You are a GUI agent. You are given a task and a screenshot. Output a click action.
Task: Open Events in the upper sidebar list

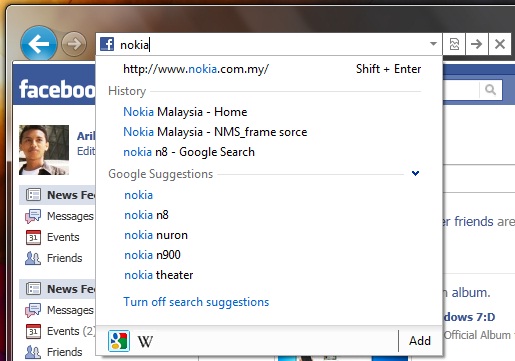pos(52,237)
